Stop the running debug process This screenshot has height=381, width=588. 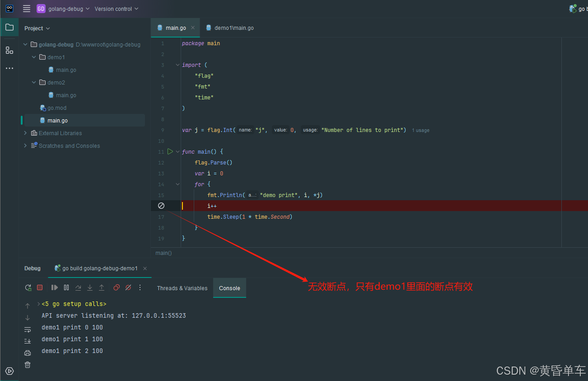[40, 287]
